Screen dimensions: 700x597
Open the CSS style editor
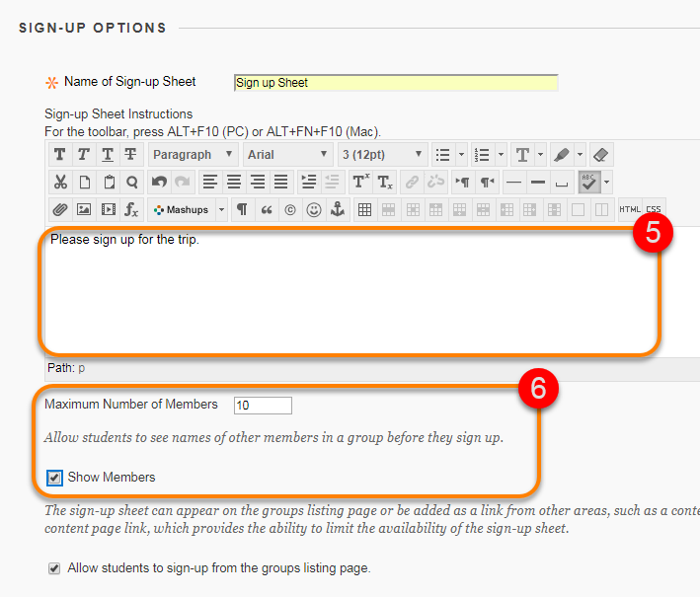click(654, 210)
